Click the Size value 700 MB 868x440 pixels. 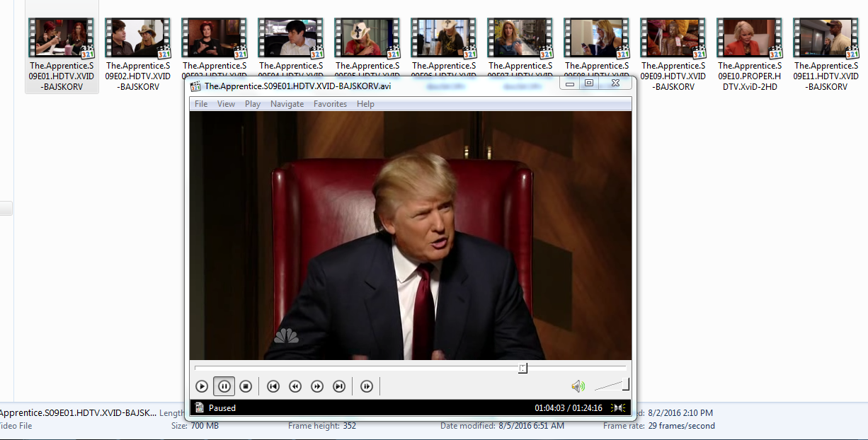pyautogui.click(x=205, y=426)
